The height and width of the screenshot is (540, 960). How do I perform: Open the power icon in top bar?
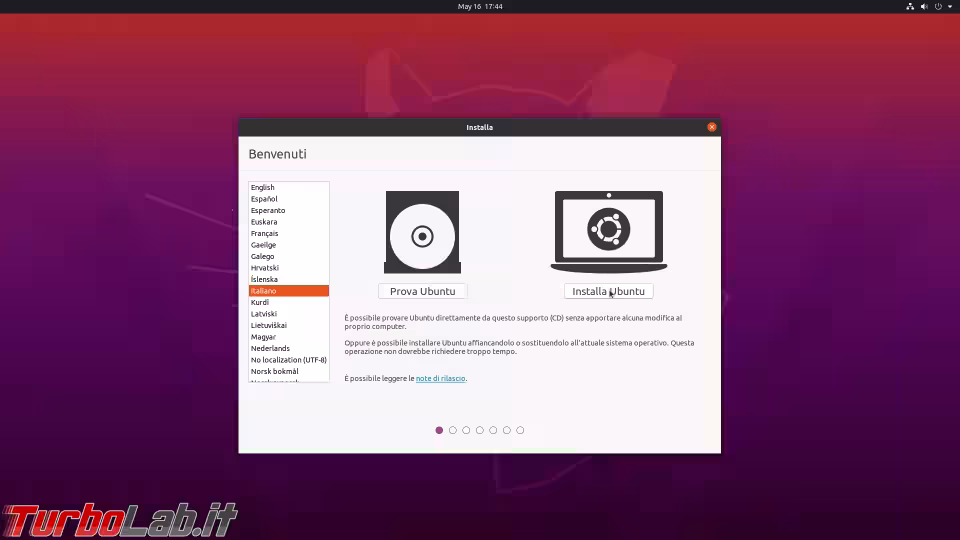(x=938, y=6)
